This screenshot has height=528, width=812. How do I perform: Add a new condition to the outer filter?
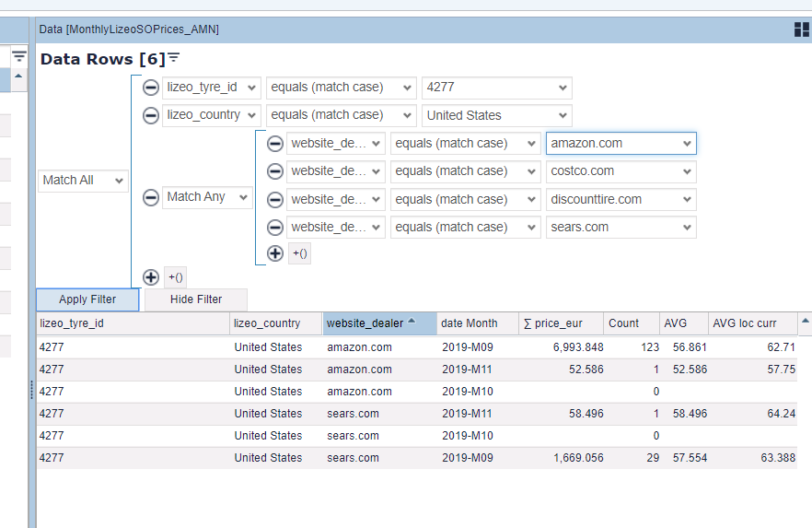pos(151,277)
